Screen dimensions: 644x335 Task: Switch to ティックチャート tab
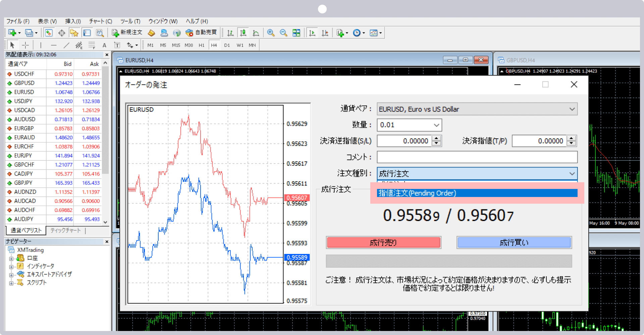click(65, 230)
